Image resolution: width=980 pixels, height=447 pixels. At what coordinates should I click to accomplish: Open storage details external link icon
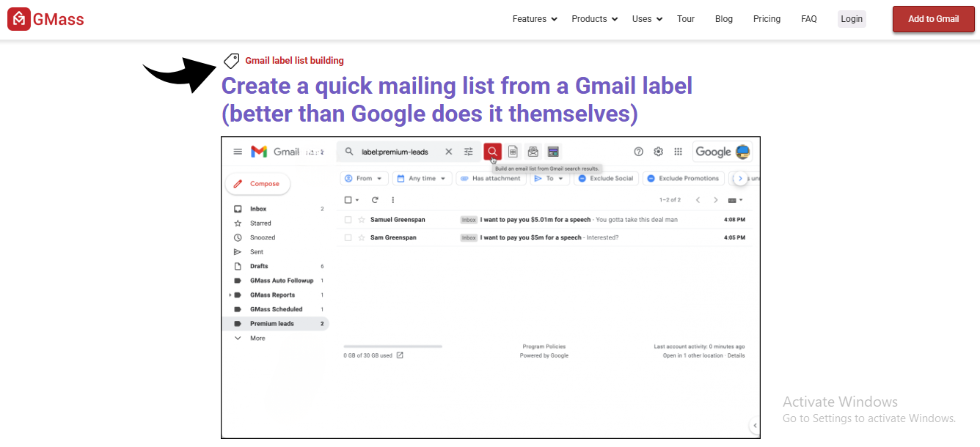pyautogui.click(x=400, y=355)
